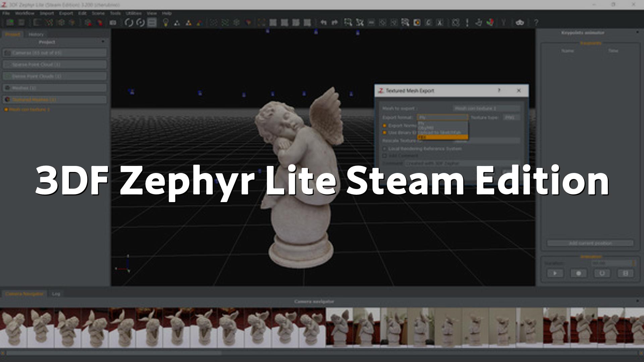This screenshot has width=644, height=362.
Task: Click the exclamation mark icon in the toolbar
Action: (x=467, y=22)
